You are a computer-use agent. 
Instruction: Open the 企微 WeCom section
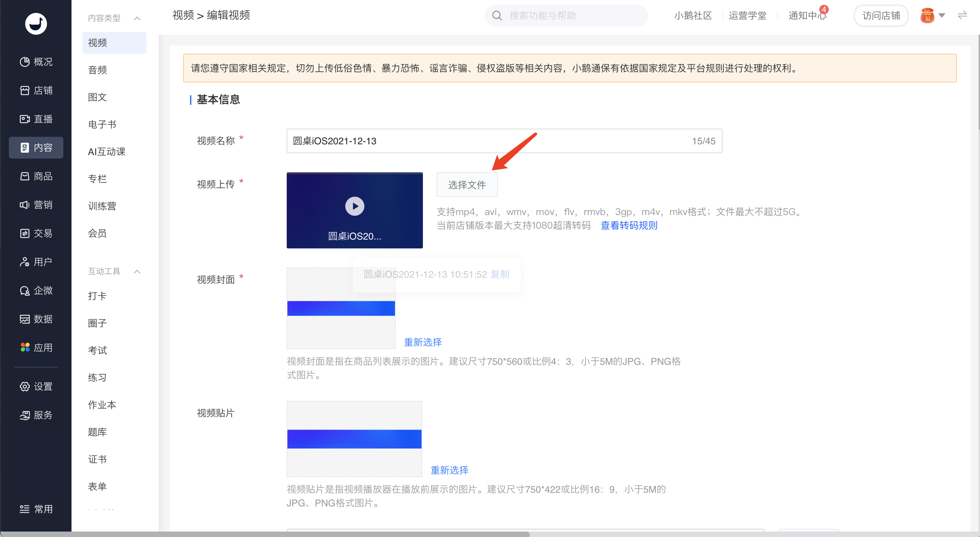point(36,290)
